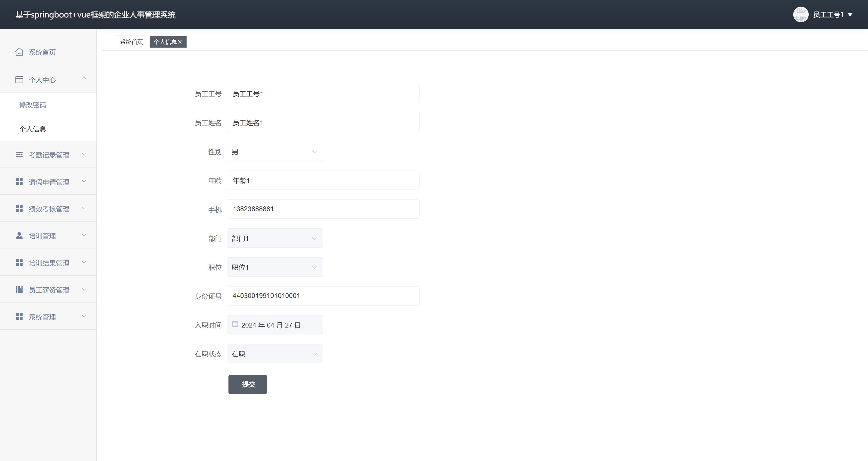Click the calendar icon in 入职时间 field
868x461 pixels.
[x=235, y=324]
